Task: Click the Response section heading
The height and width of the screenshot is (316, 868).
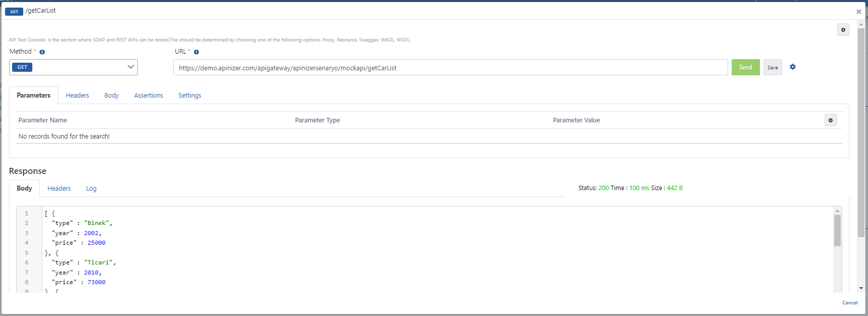Action: pyautogui.click(x=28, y=171)
